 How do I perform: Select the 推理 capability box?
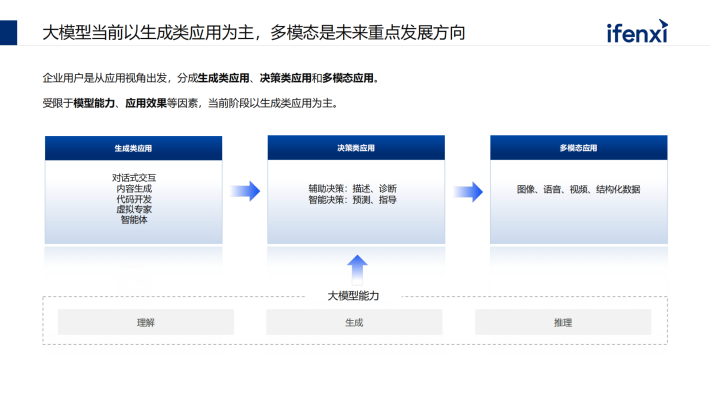point(563,322)
